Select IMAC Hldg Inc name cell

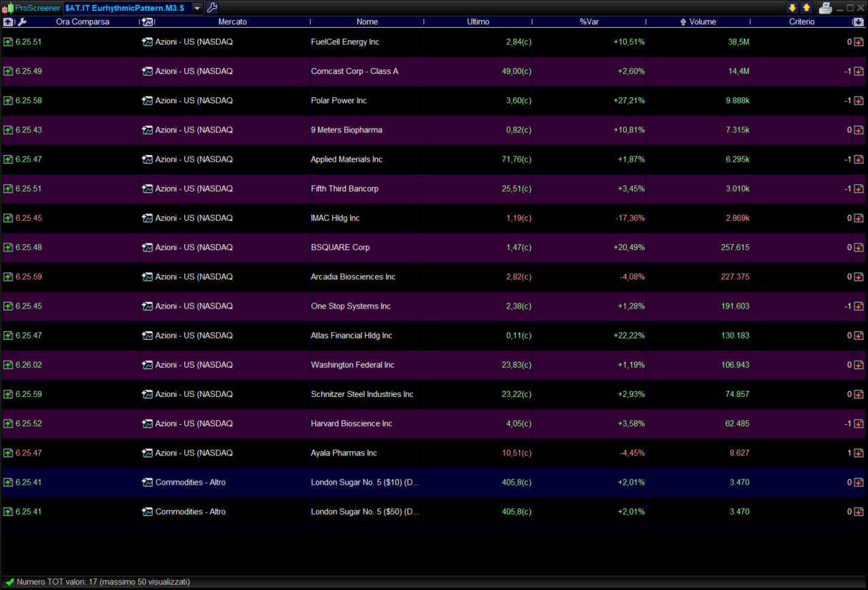(335, 218)
